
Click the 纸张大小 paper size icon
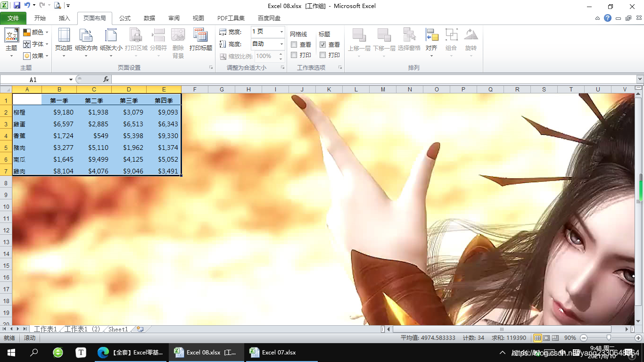tap(111, 35)
